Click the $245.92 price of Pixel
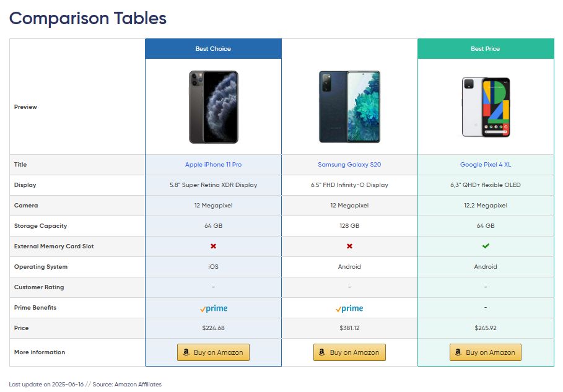This screenshot has width=563, height=392. (x=486, y=328)
